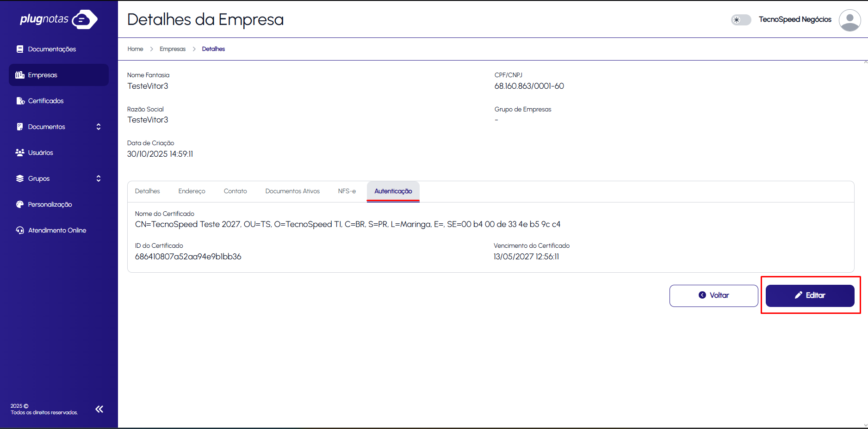Screen dimensions: 868x429
Task: Switch to the Detalhes tab
Action: tap(148, 191)
